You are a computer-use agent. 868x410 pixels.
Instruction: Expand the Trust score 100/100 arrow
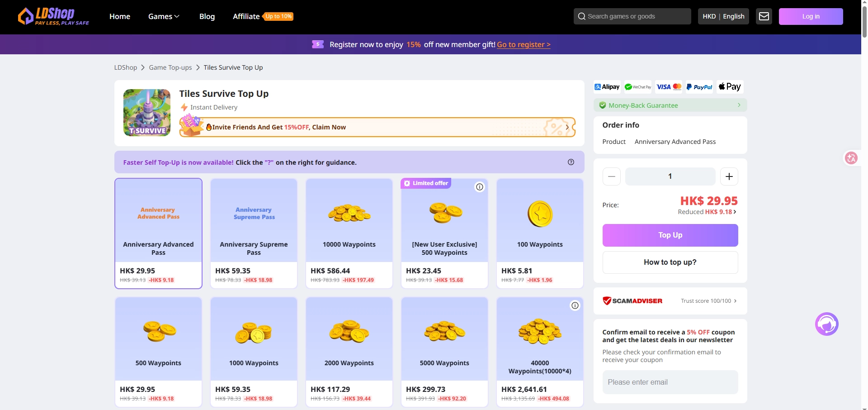coord(735,301)
